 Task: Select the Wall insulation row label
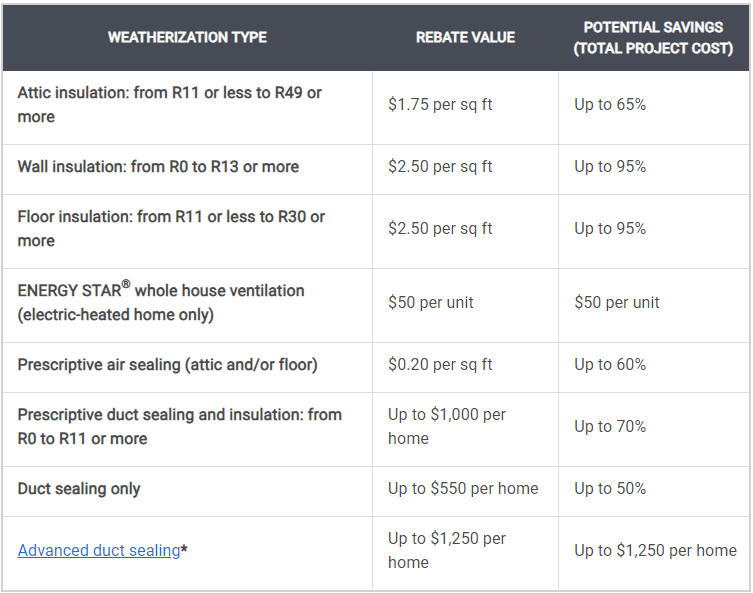[x=158, y=167]
